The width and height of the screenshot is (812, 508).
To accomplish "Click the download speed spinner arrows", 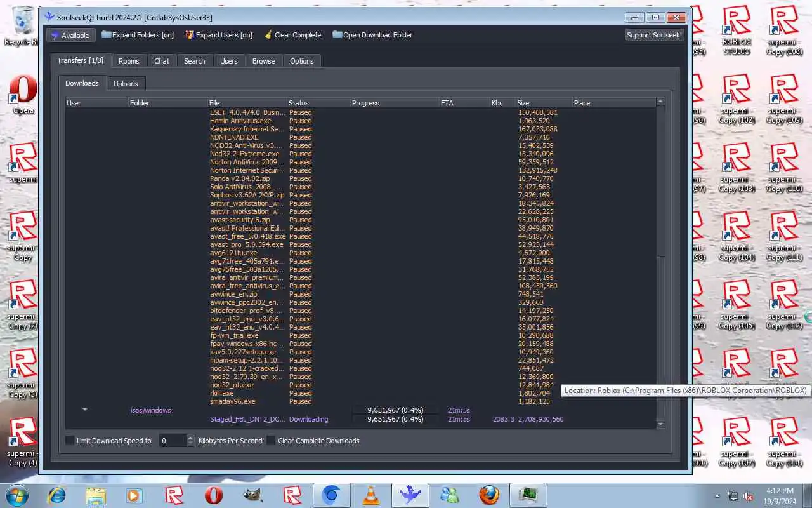I will 190,440.
